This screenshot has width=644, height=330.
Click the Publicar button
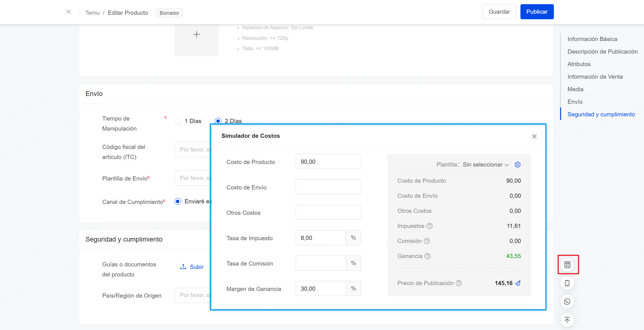click(x=537, y=12)
